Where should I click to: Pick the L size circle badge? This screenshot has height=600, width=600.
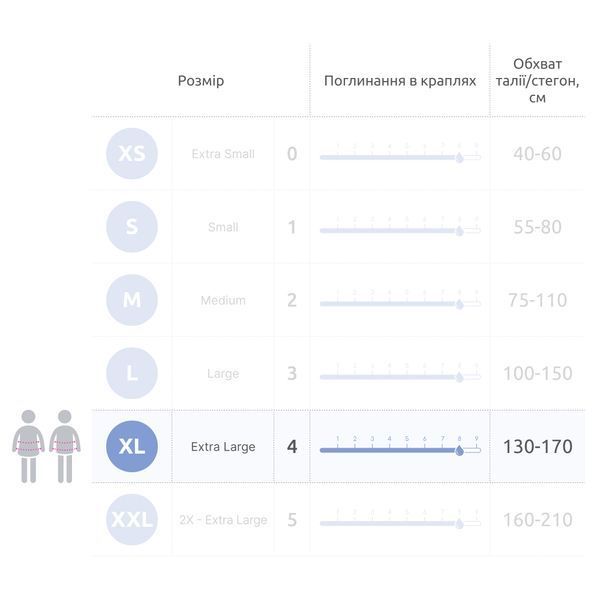(132, 373)
